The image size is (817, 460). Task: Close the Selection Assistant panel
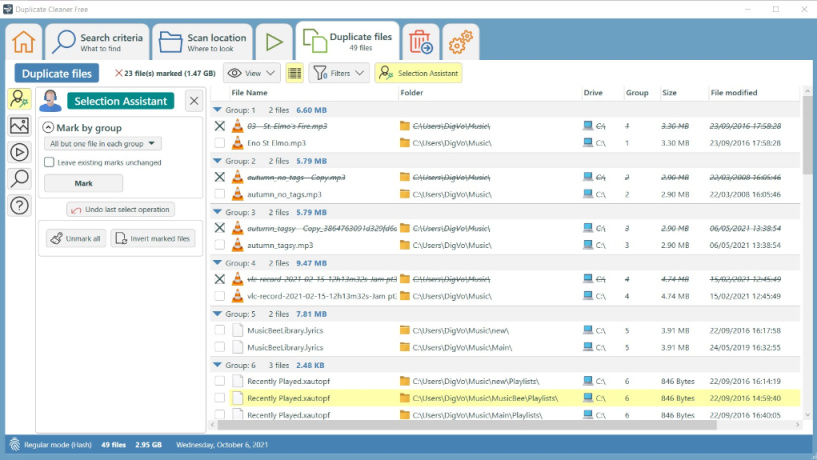click(x=194, y=101)
